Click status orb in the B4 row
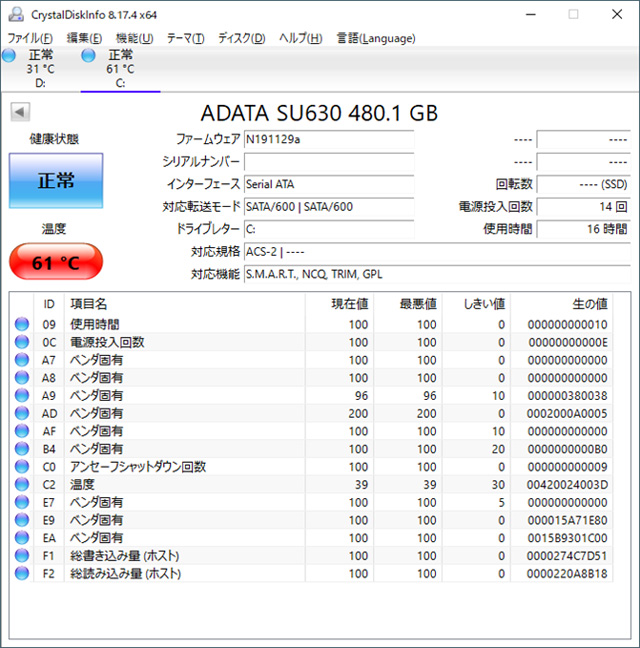Viewport: 640px width, 648px height. coord(22,448)
